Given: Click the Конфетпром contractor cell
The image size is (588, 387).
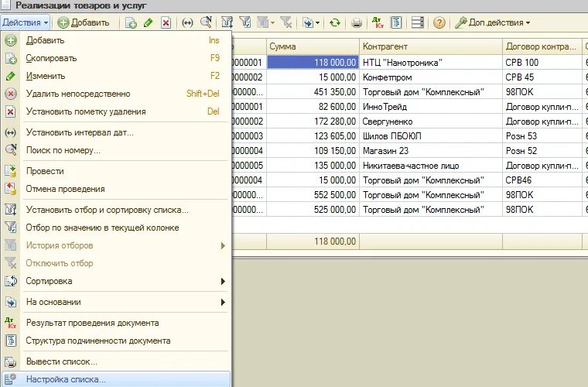Looking at the screenshot, I should tap(431, 77).
